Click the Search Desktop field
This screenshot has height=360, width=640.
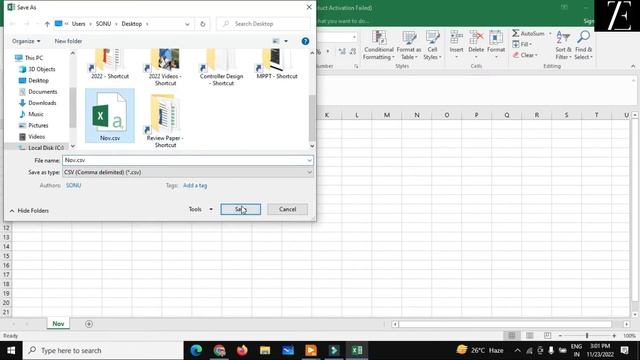point(264,24)
